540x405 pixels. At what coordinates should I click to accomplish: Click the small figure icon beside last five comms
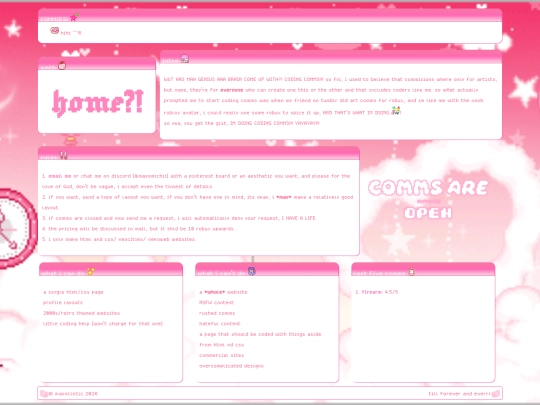tap(411, 272)
